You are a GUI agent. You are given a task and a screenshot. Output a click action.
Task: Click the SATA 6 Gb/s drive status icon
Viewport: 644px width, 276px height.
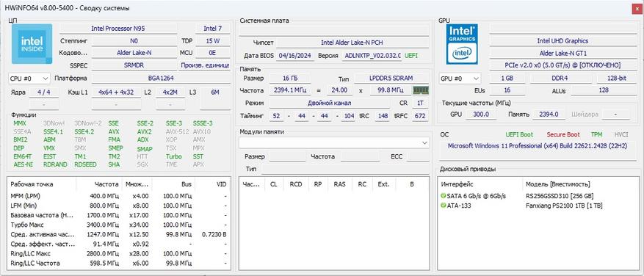click(443, 196)
